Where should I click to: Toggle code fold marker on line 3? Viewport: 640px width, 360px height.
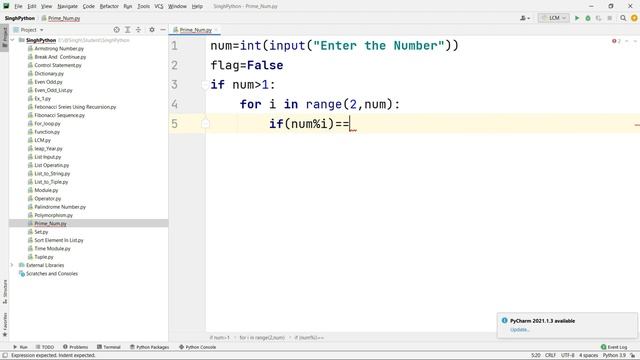tap(205, 84)
